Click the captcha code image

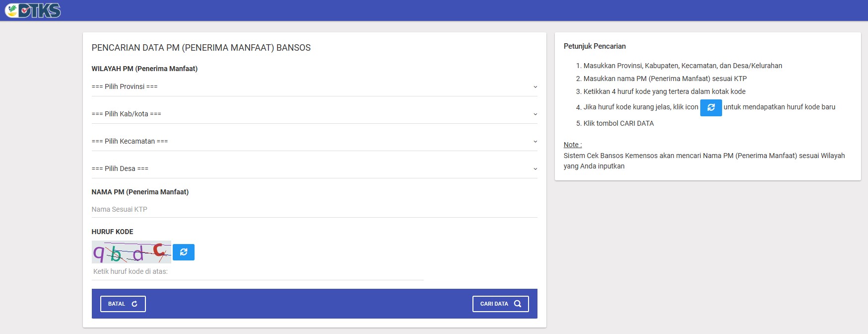pyautogui.click(x=132, y=252)
